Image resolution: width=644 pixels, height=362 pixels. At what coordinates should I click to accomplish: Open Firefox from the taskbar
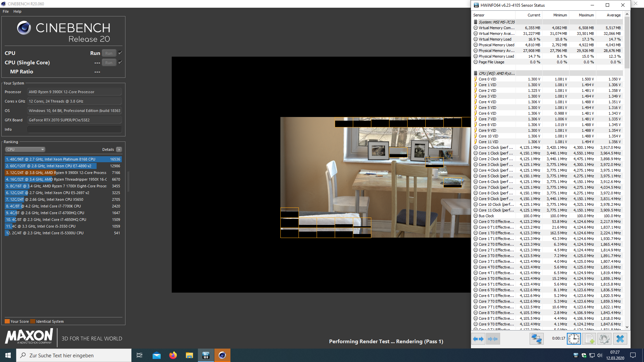click(x=173, y=355)
